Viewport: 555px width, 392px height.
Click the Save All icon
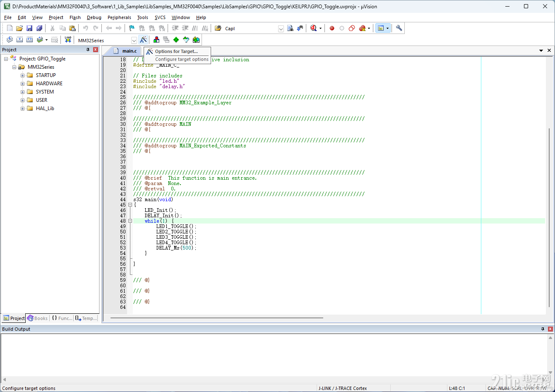[x=39, y=28]
